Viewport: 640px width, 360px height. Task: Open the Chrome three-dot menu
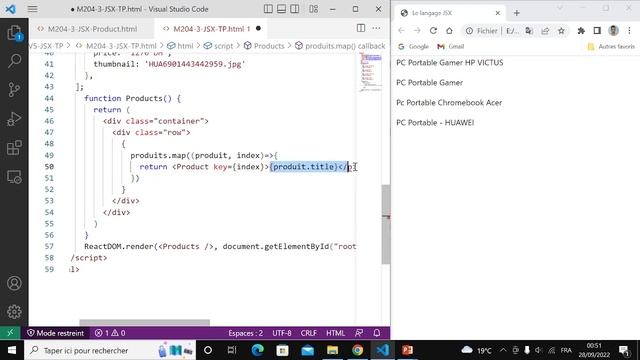629,31
